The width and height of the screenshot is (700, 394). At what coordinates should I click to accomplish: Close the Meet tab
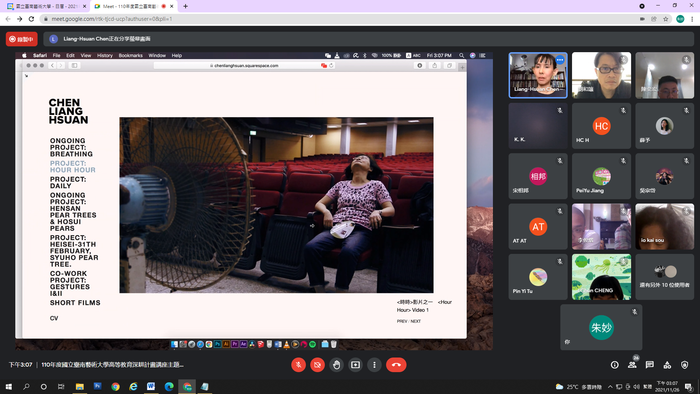[x=171, y=6]
